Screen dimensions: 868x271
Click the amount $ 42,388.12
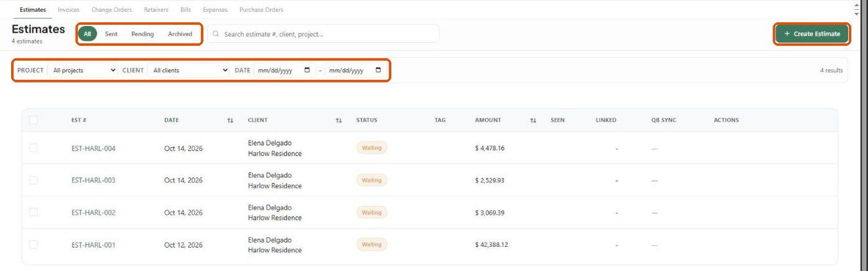click(x=492, y=245)
